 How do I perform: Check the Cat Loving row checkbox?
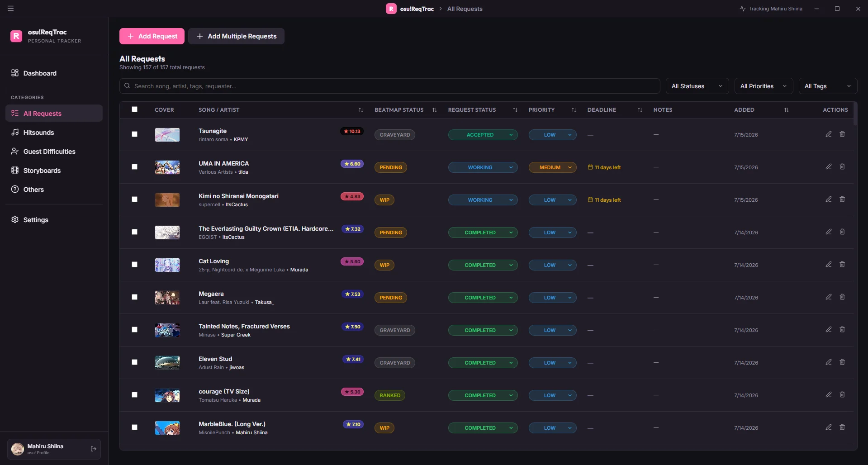(134, 265)
